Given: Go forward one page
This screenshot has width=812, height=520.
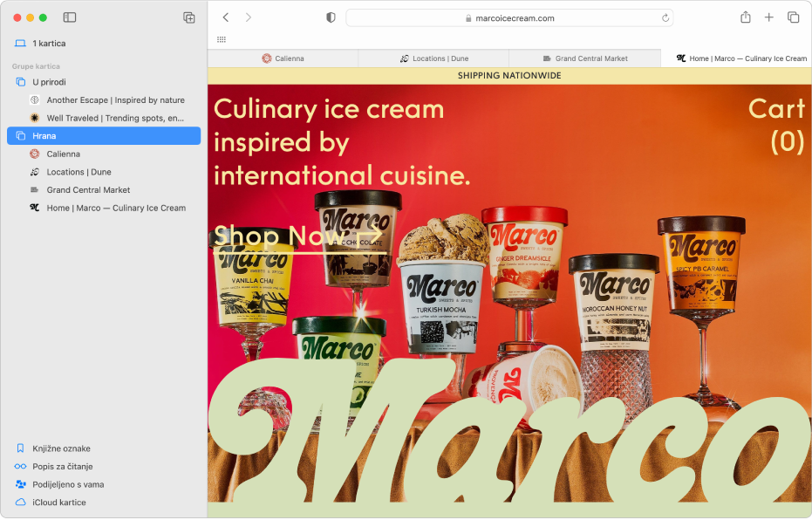Looking at the screenshot, I should pos(248,17).
